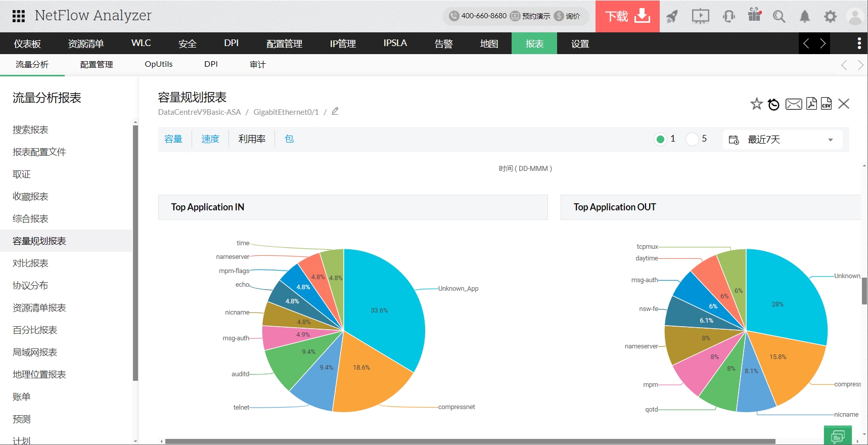Open the 对比报表 sidebar link

point(30,263)
